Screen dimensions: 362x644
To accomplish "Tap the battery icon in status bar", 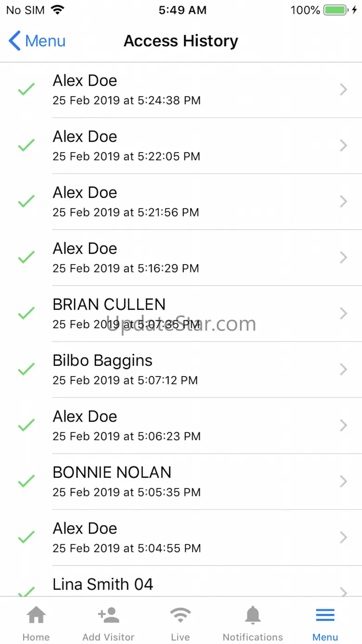I will point(335,10).
